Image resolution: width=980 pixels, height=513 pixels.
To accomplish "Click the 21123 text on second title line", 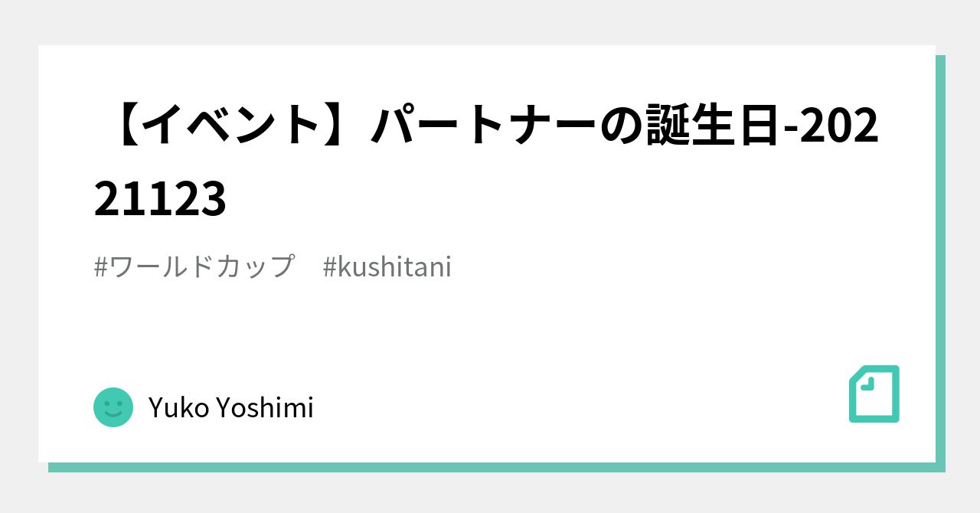I will [160, 198].
